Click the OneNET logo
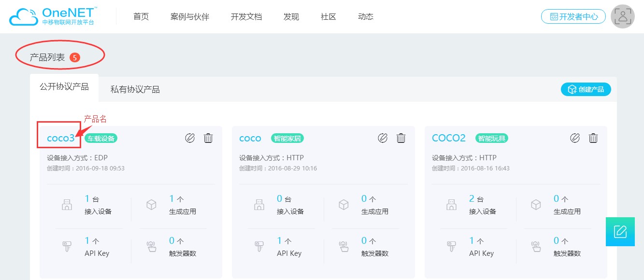The height and width of the screenshot is (280, 644). click(53, 16)
